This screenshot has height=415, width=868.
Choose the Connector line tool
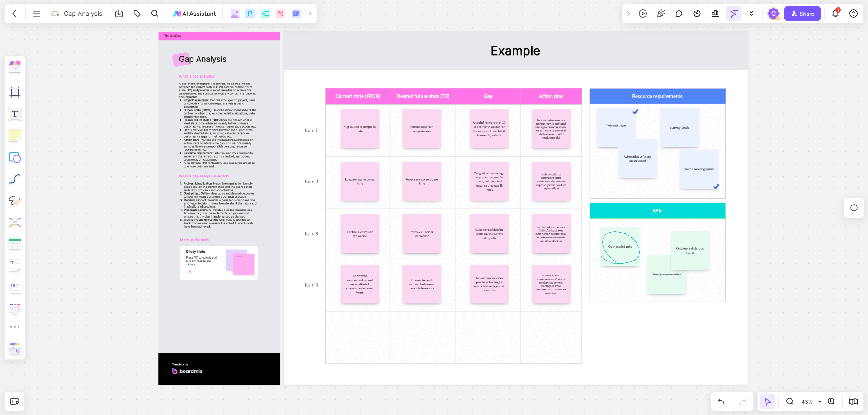pos(15,179)
